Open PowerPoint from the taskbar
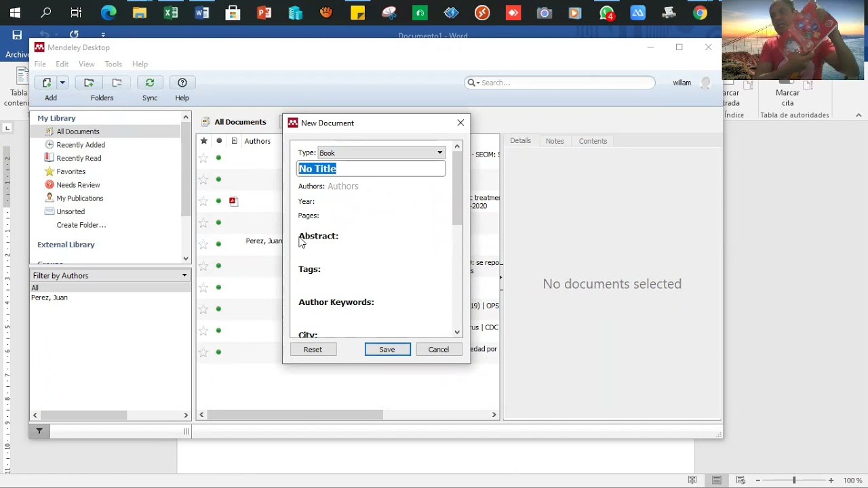This screenshot has width=868, height=488. pos(264,12)
